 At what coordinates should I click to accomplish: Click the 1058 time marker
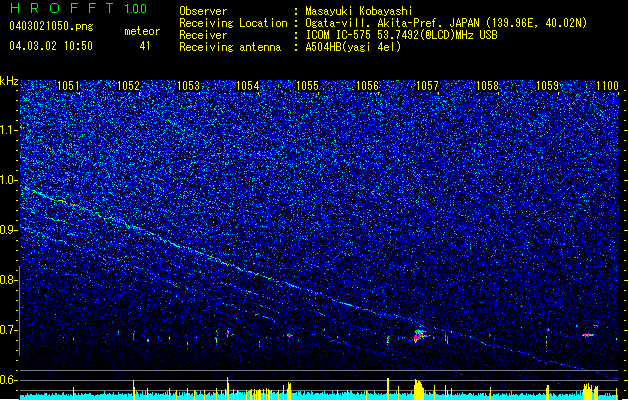[x=487, y=85]
